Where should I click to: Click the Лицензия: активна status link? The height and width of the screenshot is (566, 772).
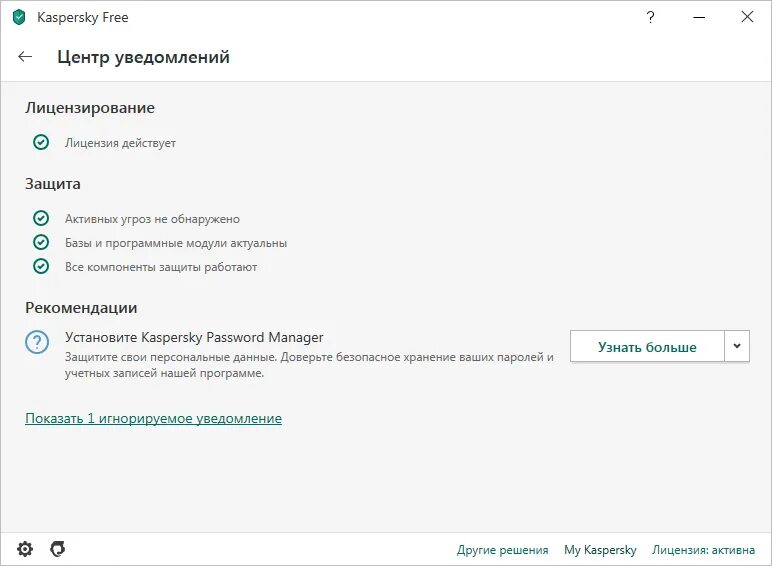coord(703,550)
